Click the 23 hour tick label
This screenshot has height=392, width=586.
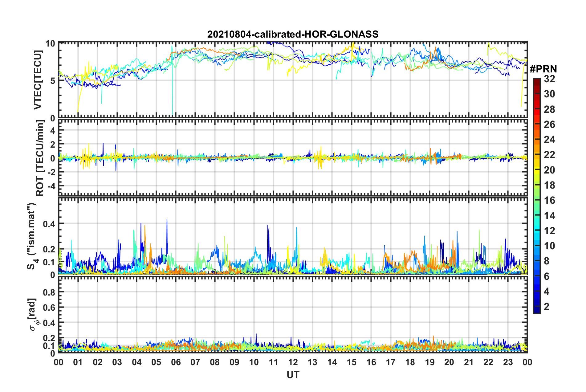pos(508,362)
